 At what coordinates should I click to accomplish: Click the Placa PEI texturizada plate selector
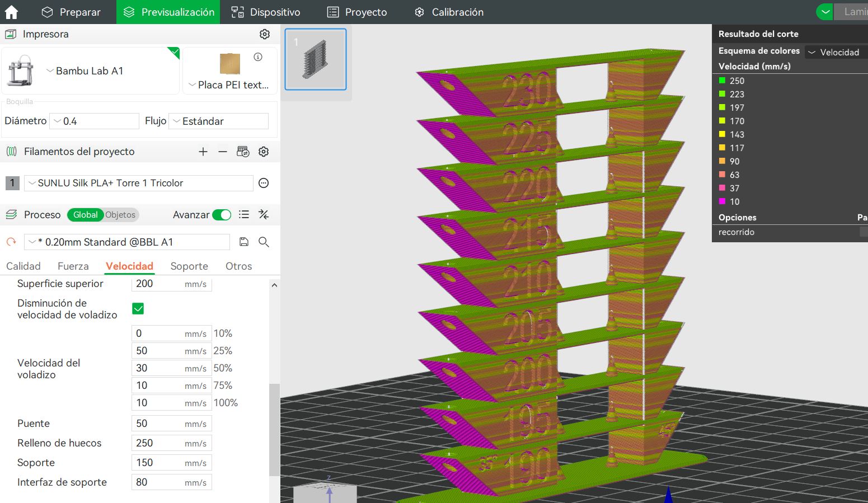(229, 84)
